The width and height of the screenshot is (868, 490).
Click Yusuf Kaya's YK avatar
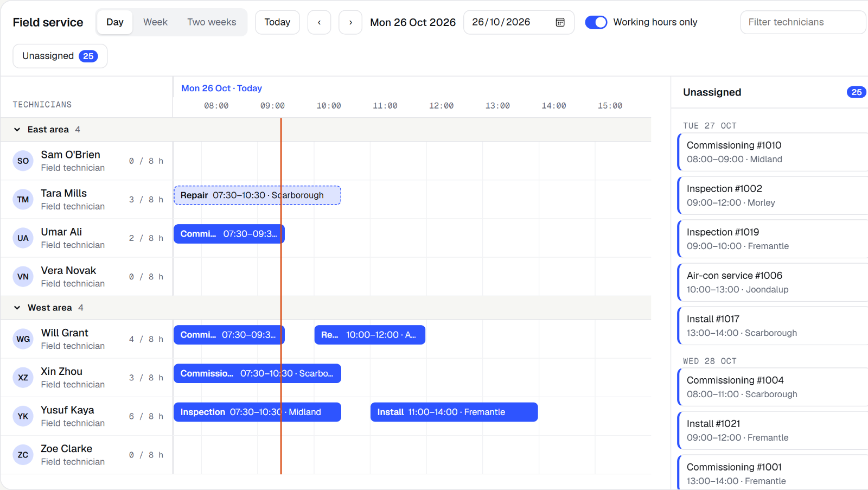23,416
